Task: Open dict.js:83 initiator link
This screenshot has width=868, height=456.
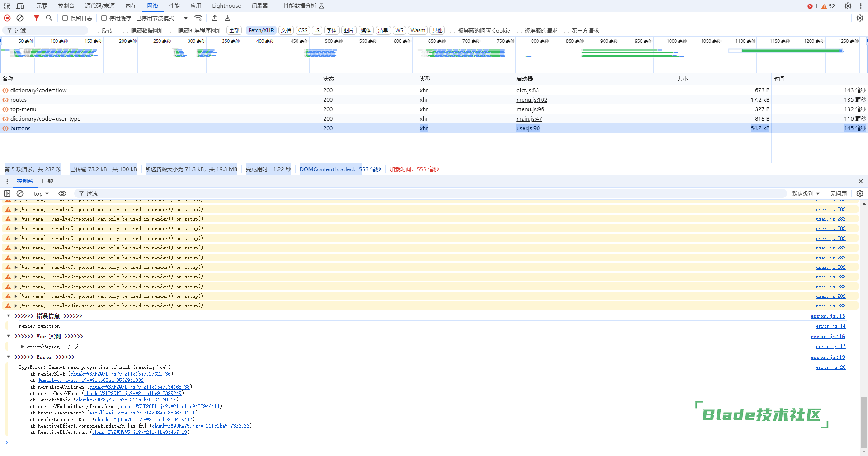Action: 528,90
